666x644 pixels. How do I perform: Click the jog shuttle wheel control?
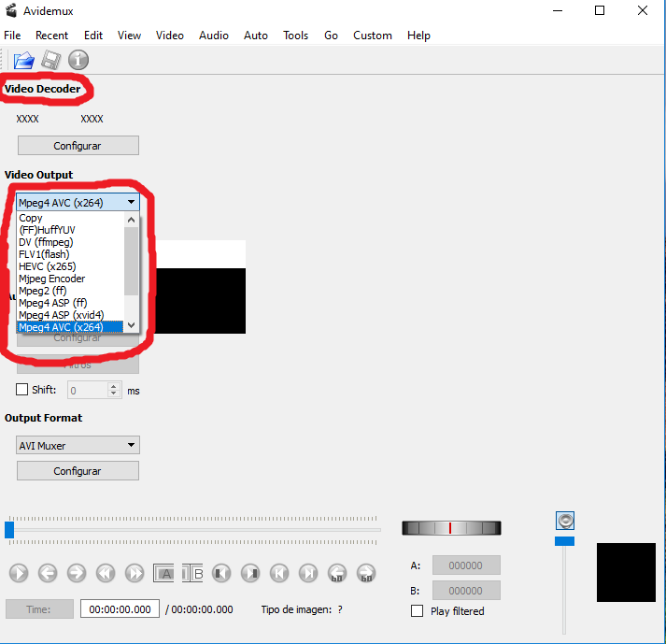point(451,528)
